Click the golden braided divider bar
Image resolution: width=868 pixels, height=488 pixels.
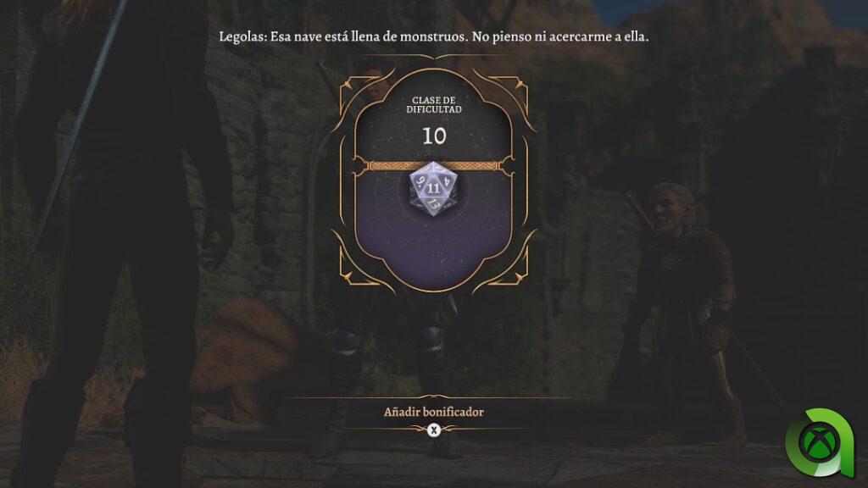(434, 165)
